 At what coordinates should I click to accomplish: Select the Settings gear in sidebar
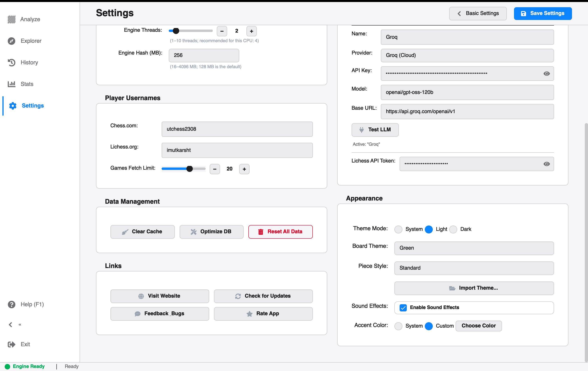point(13,106)
